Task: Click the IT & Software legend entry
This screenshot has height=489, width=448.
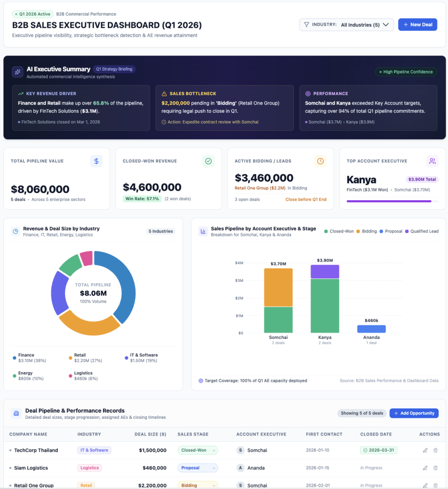Action: (141, 358)
